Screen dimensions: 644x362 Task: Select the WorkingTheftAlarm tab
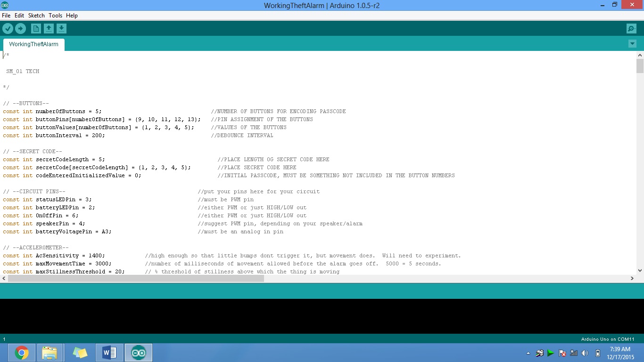33,44
